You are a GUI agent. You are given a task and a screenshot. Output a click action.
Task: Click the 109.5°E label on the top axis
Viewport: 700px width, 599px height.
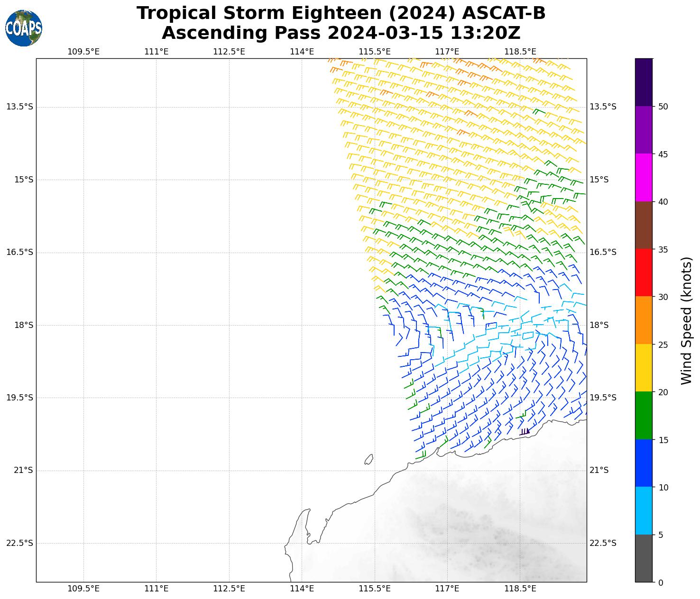coord(83,51)
